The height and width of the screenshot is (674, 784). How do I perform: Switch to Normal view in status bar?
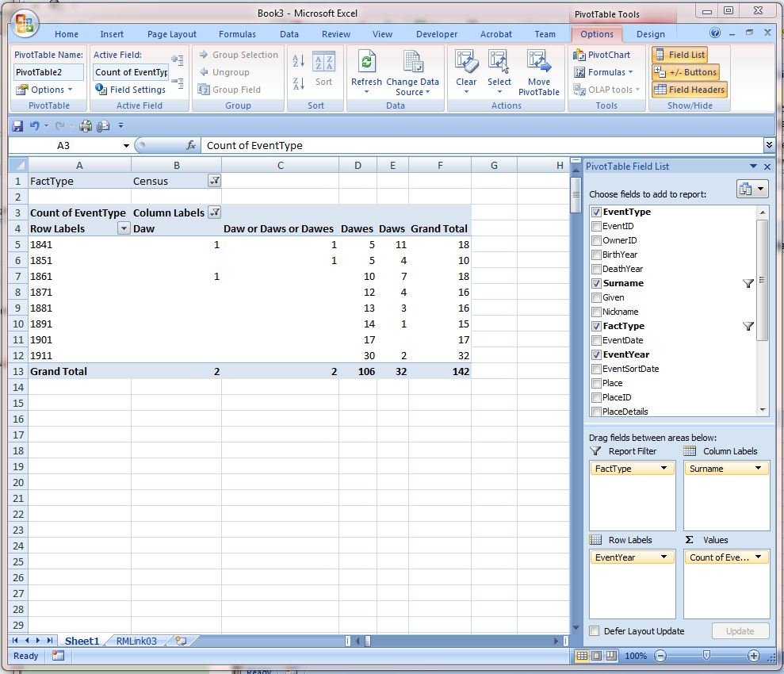coord(582,656)
